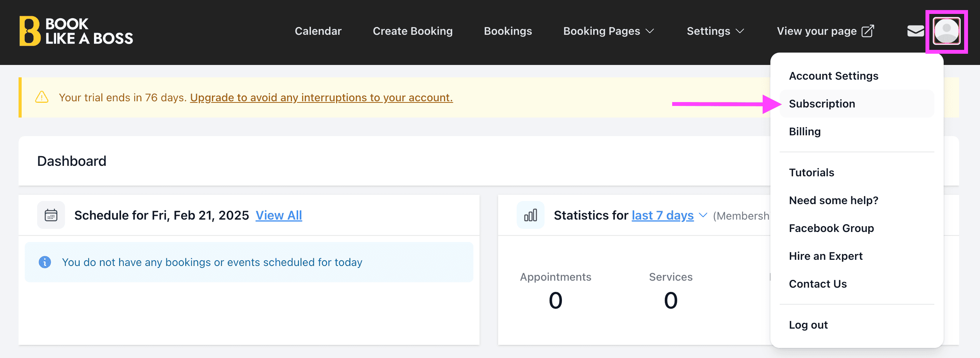
Task: Open View your page external link
Action: tap(825, 31)
